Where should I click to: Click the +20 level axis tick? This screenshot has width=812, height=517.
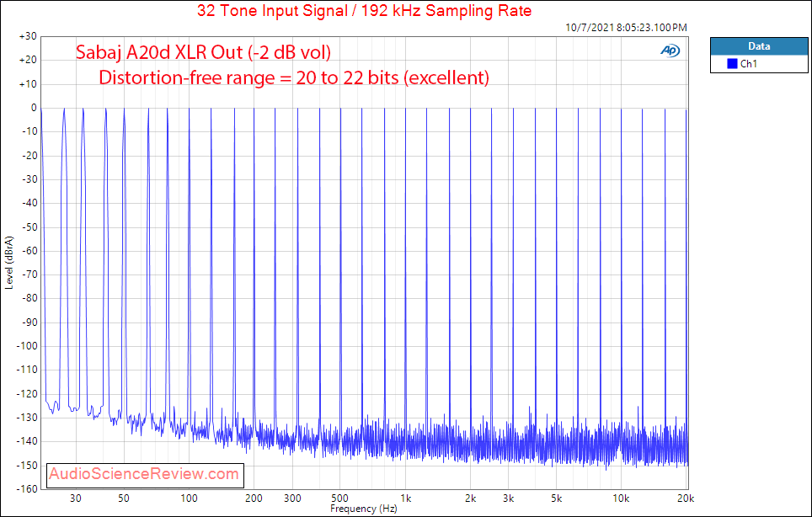28,60
